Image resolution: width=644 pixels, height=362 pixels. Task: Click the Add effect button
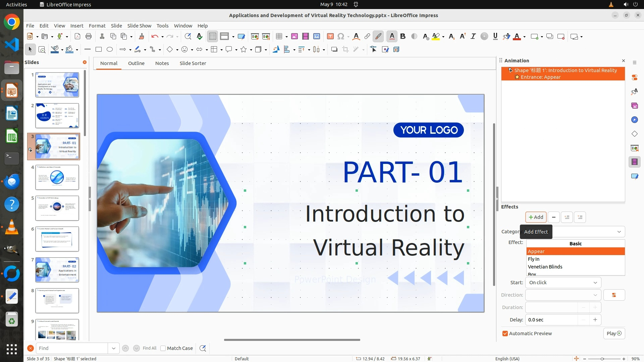tap(536, 217)
